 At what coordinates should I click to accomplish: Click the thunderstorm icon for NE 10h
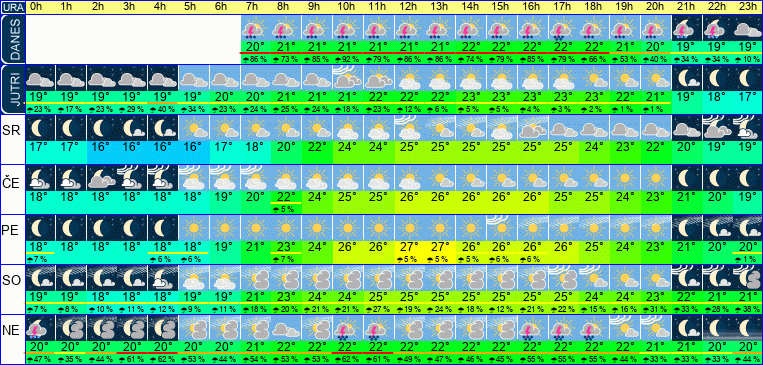coord(347,328)
